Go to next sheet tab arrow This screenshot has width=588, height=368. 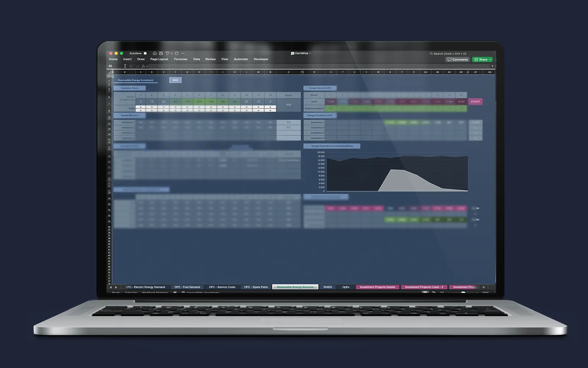point(116,287)
